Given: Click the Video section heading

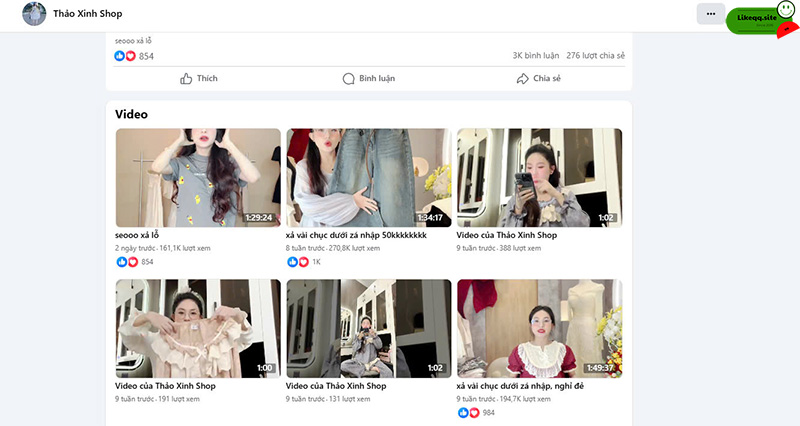Looking at the screenshot, I should (x=132, y=114).
